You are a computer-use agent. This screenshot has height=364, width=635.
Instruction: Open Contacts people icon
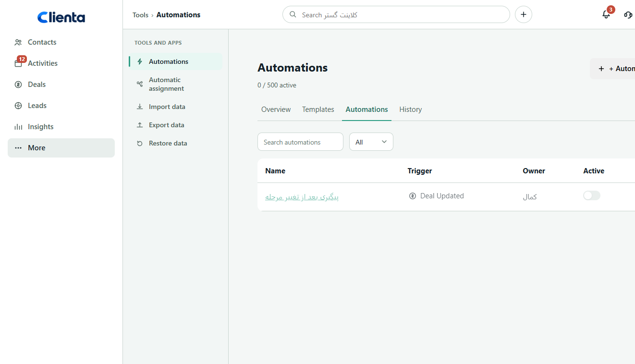pos(18,42)
